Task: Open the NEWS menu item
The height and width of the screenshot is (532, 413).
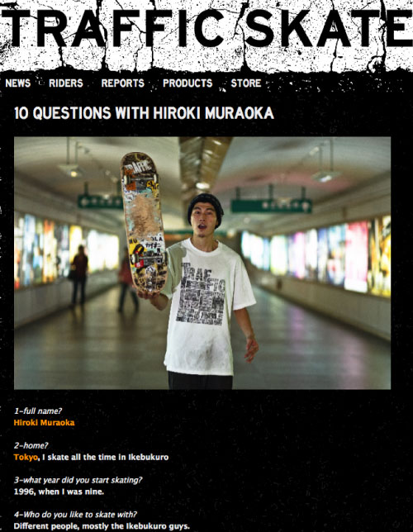Action: tap(18, 83)
